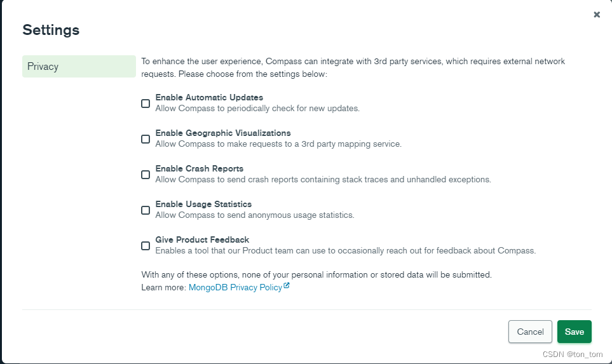The width and height of the screenshot is (612, 364).
Task: Save the privacy settings
Action: click(x=574, y=332)
